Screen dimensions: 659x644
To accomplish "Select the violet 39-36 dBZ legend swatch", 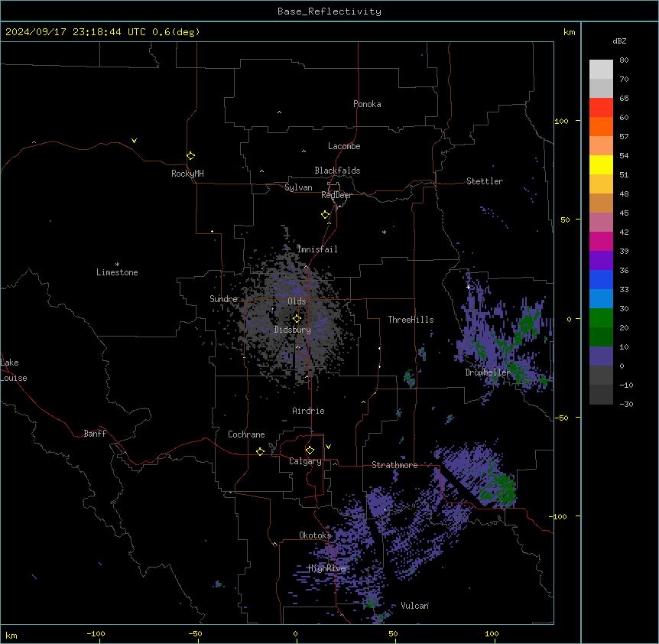I will point(601,261).
